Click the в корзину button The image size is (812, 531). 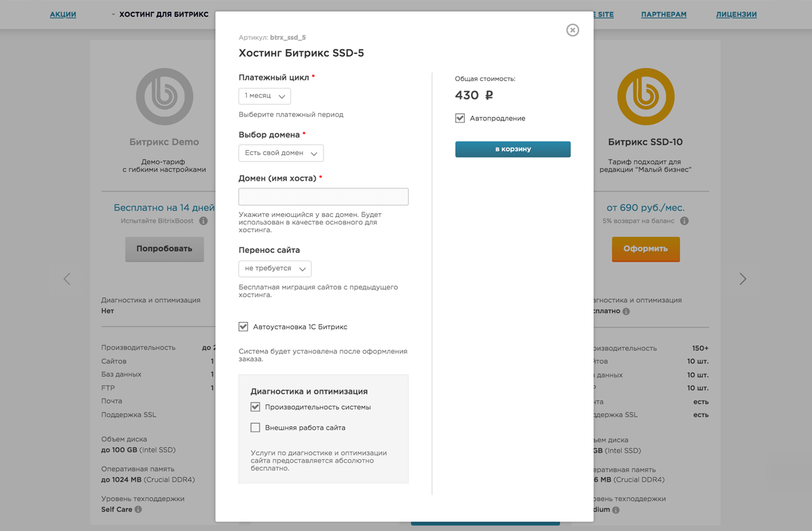[512, 149]
